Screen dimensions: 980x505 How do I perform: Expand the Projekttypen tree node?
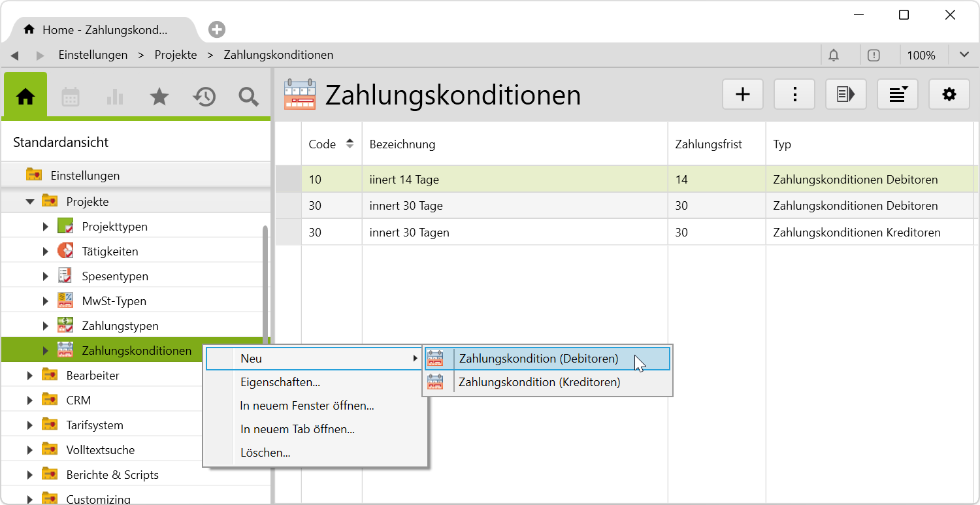click(x=45, y=227)
